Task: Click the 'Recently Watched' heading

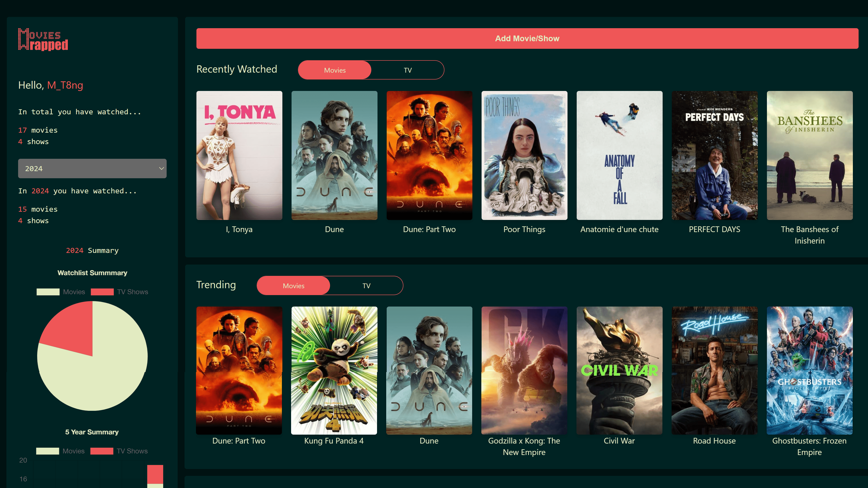Action: (237, 69)
